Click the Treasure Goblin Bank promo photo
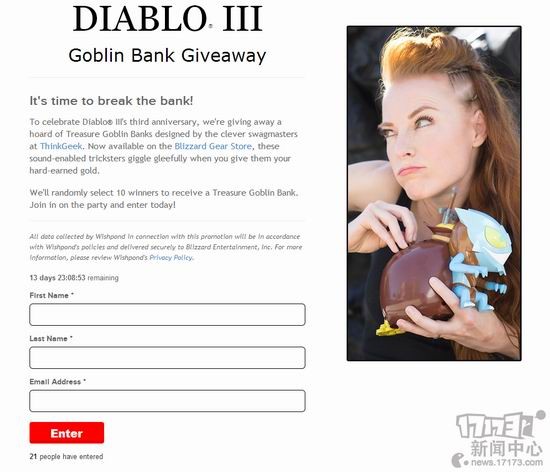This screenshot has width=550, height=472. (x=434, y=193)
